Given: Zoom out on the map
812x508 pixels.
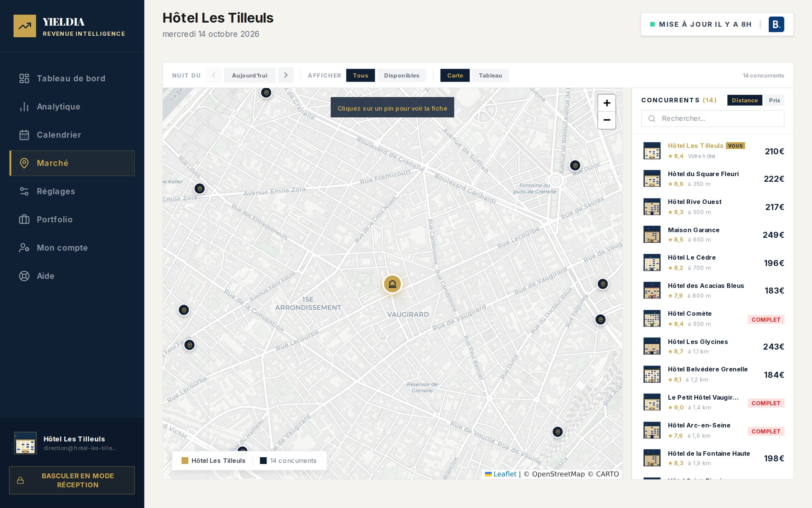Looking at the screenshot, I should click(607, 120).
